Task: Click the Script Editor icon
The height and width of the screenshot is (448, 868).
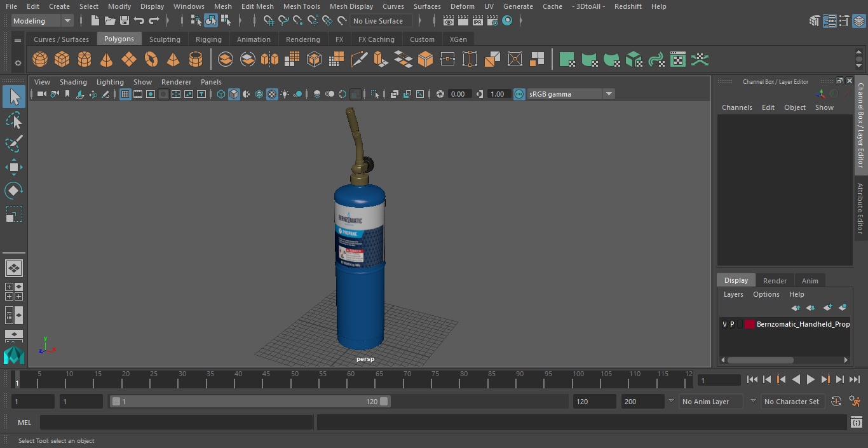Action: click(856, 423)
